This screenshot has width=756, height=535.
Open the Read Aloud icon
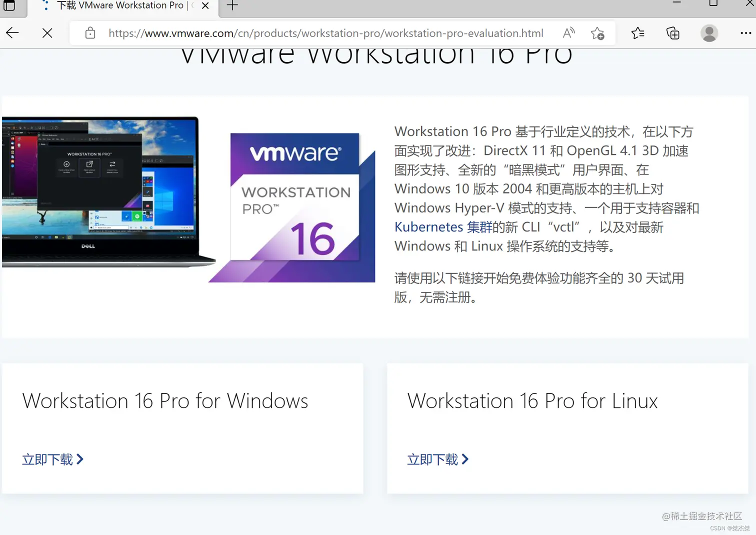(x=568, y=33)
